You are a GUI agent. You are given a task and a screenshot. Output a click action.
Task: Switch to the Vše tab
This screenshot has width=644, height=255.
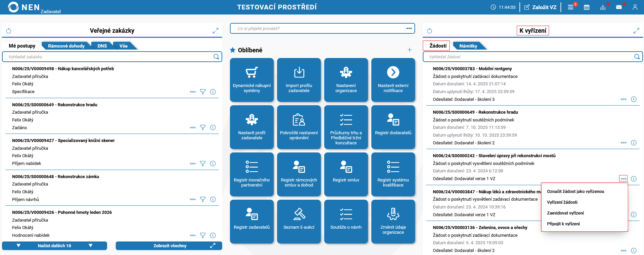124,46
